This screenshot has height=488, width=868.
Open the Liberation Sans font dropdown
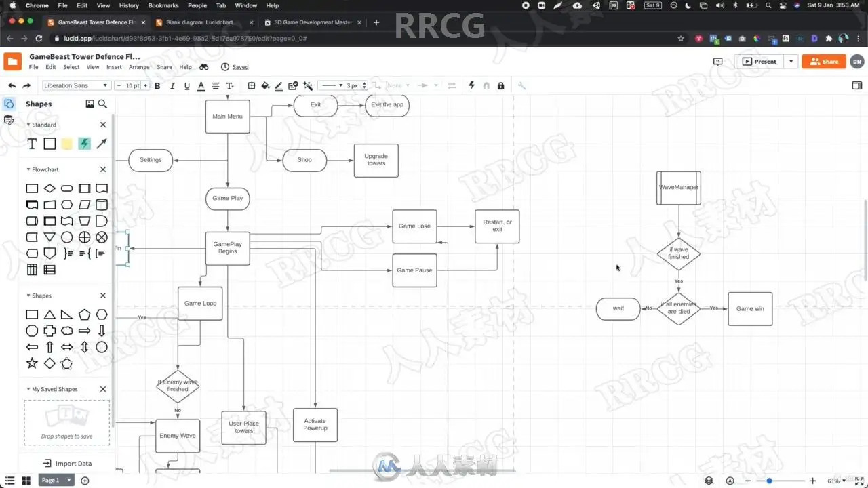click(76, 85)
